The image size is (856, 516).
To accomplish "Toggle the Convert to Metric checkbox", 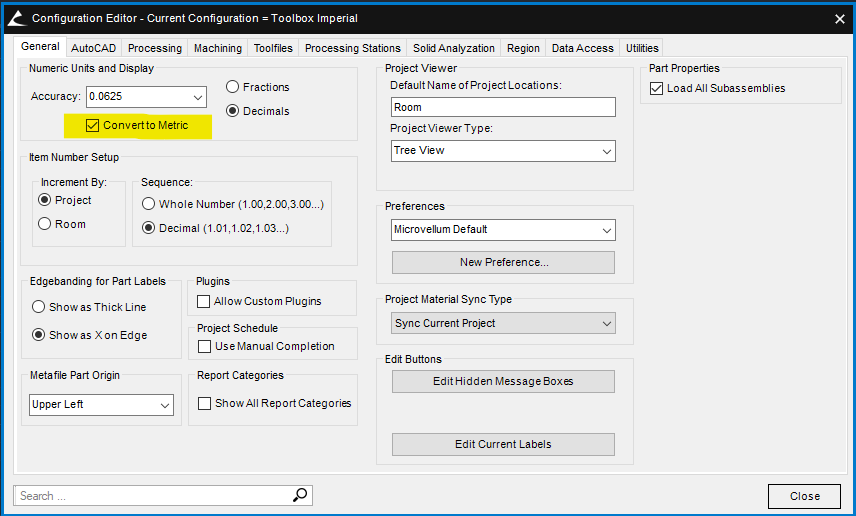I will [x=93, y=126].
